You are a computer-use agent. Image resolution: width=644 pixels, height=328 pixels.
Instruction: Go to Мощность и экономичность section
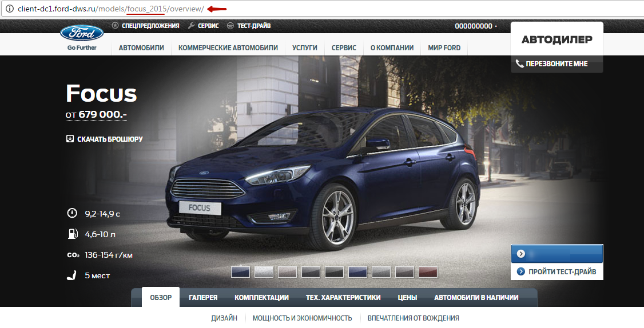303,318
